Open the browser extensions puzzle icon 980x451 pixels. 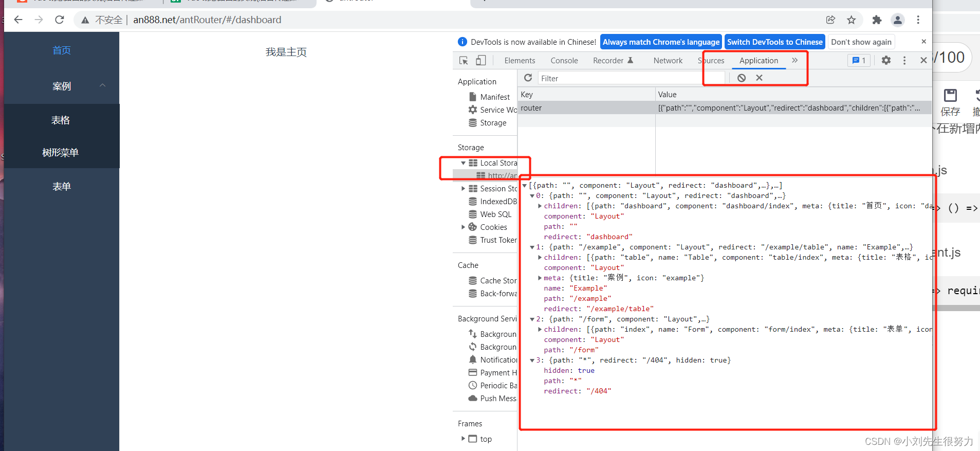coord(877,20)
